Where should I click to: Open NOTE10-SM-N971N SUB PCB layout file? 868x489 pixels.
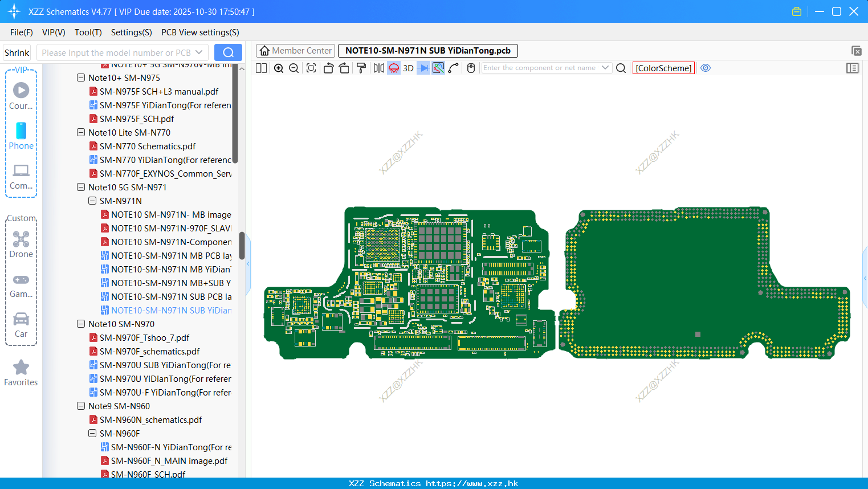(x=166, y=296)
